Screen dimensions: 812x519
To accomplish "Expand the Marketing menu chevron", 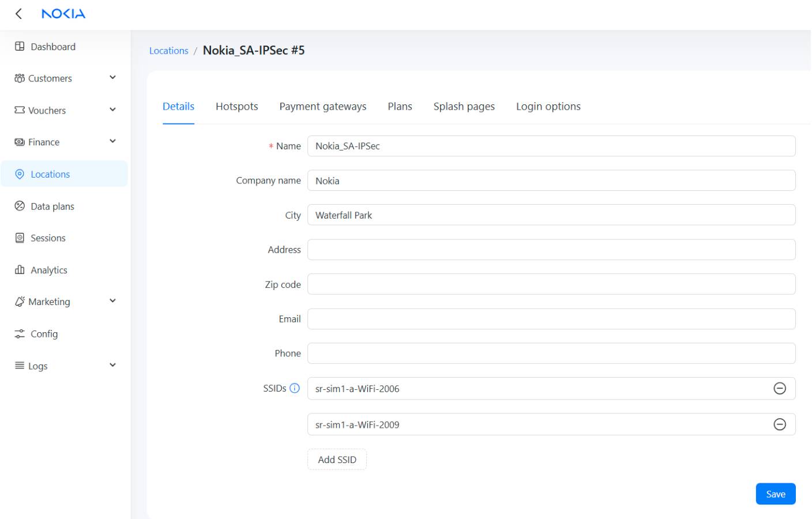I will (x=113, y=301).
